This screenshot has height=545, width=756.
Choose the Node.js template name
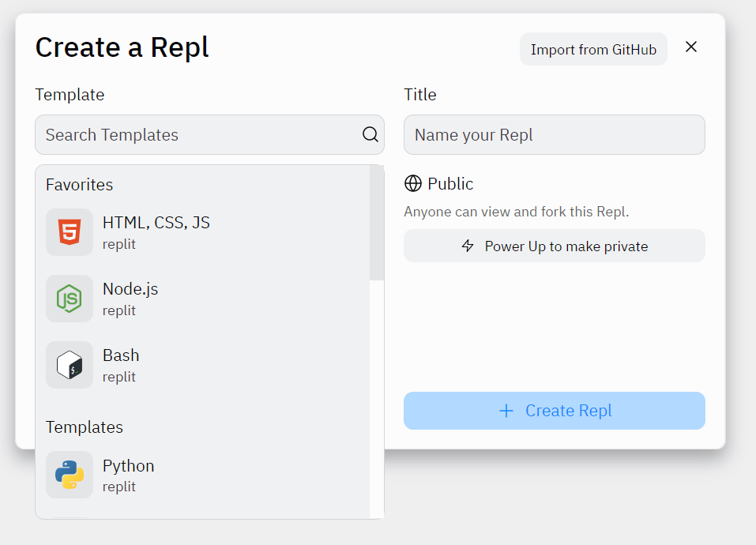click(x=130, y=289)
